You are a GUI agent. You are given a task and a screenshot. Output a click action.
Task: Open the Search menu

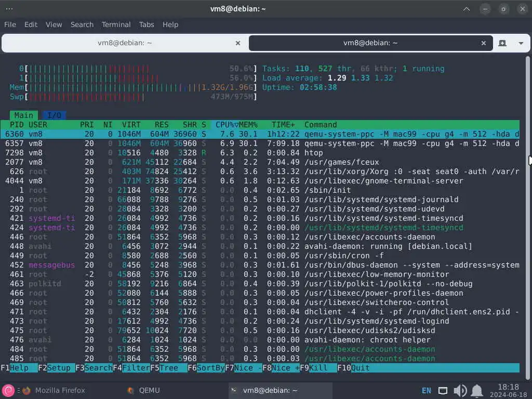[82, 24]
